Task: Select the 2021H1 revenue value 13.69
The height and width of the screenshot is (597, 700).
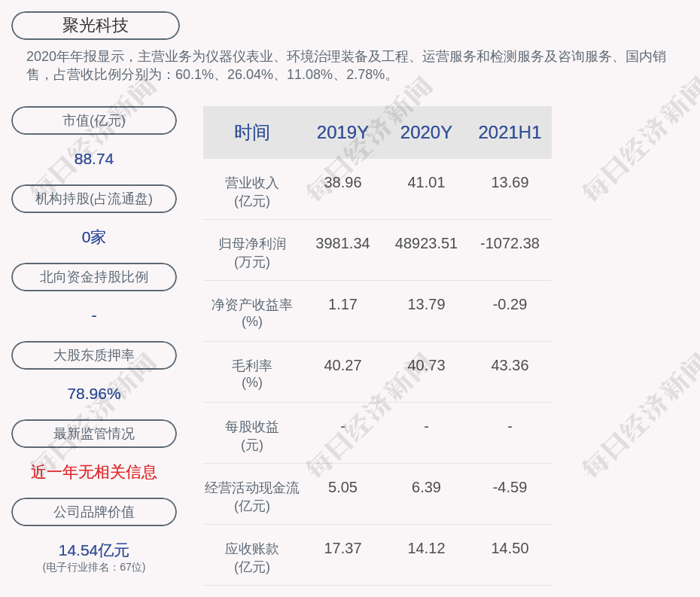Action: click(x=510, y=182)
